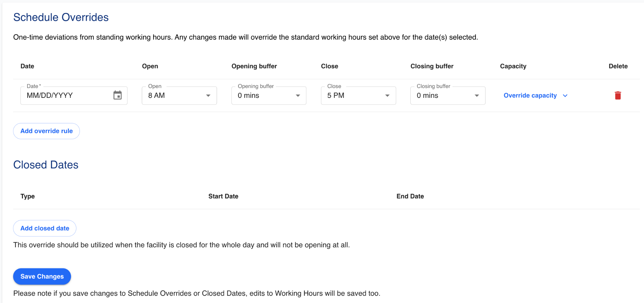Click the Override capacity chevron icon
Image resolution: width=644 pixels, height=303 pixels.
[565, 96]
